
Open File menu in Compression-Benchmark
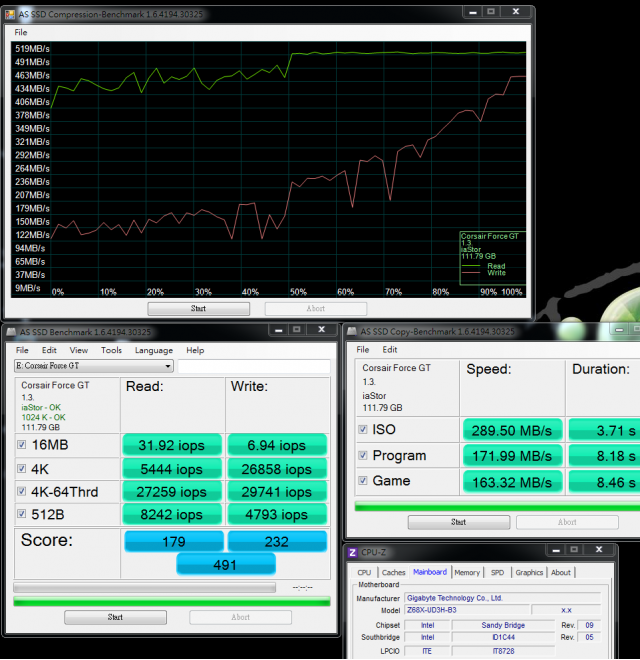[x=21, y=32]
